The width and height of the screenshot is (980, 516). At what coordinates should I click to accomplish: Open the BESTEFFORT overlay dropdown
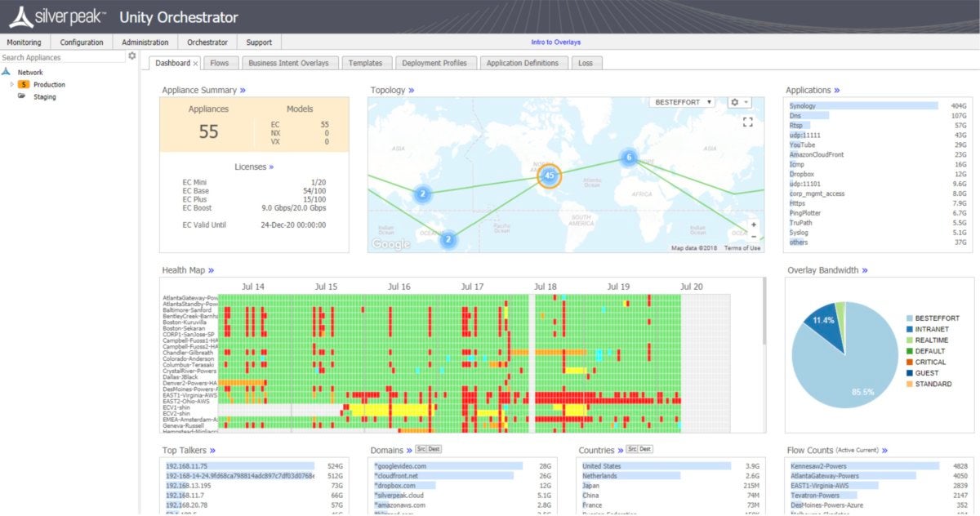coord(683,102)
